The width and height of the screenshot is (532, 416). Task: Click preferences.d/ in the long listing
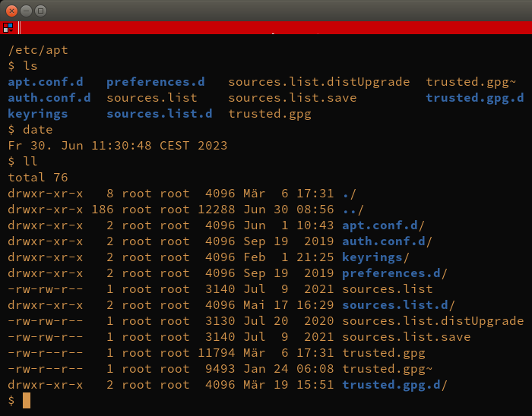(x=394, y=273)
